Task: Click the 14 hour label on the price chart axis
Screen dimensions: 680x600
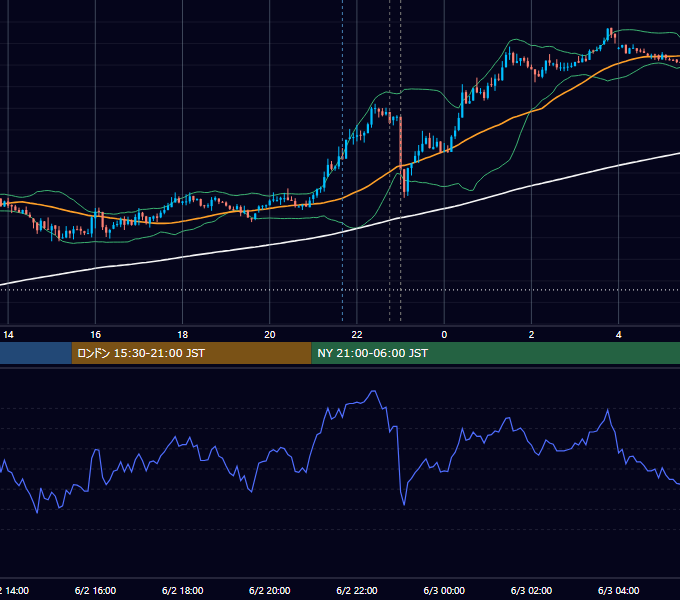Action: click(x=8, y=335)
